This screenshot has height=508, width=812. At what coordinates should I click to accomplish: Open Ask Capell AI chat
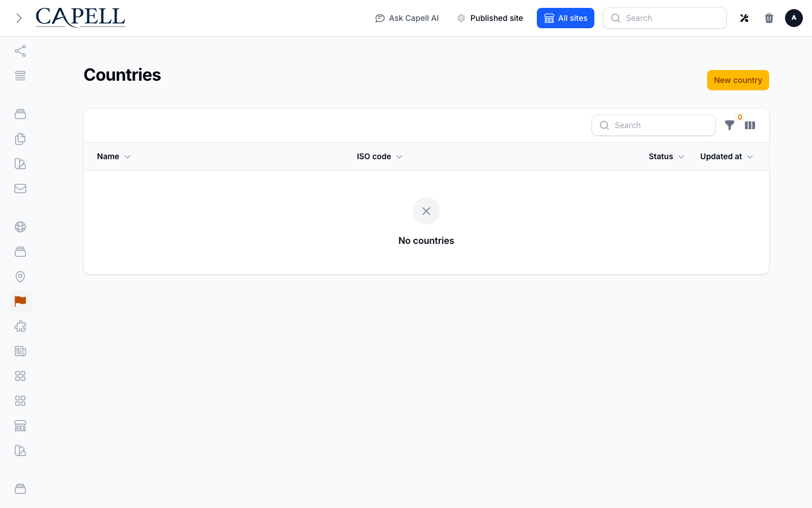pos(407,18)
